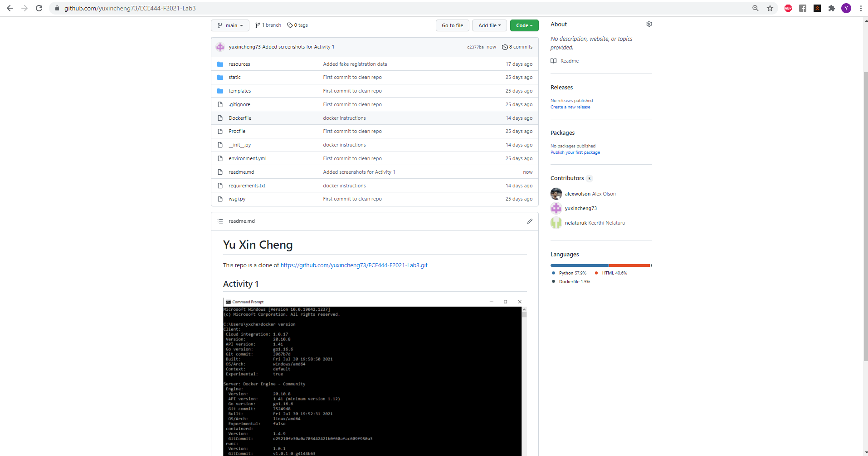
Task: Open the 1 branch listing
Action: [x=268, y=25]
